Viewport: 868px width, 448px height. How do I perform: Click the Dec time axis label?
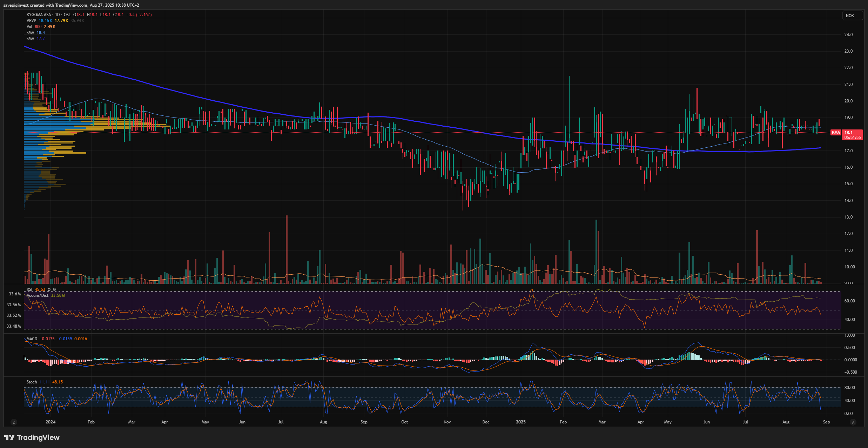click(486, 422)
